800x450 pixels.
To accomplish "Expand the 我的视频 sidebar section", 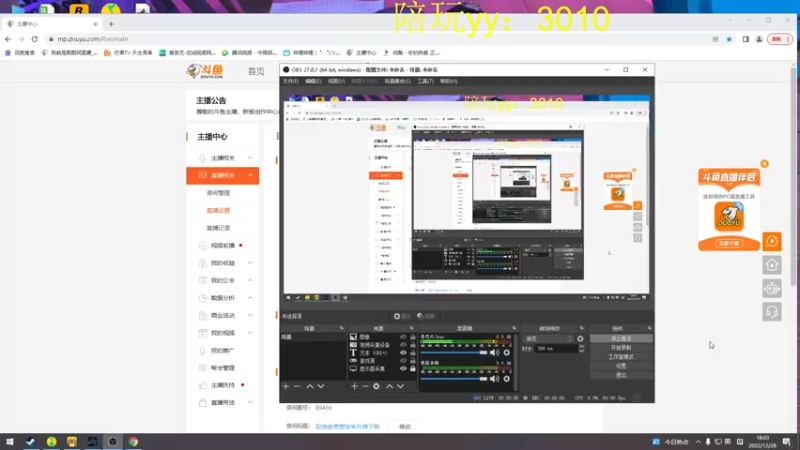I will (x=250, y=333).
